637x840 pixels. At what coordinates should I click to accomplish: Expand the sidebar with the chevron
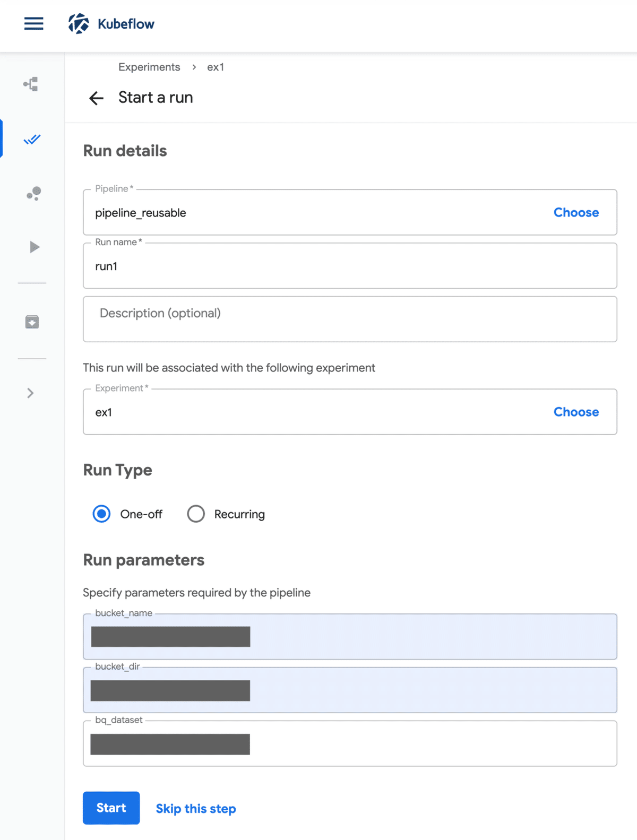coord(30,393)
